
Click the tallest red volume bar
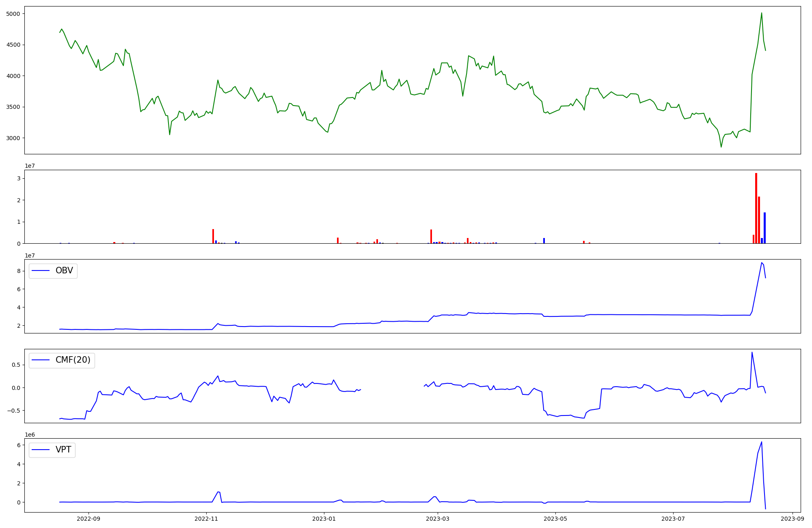[756, 208]
